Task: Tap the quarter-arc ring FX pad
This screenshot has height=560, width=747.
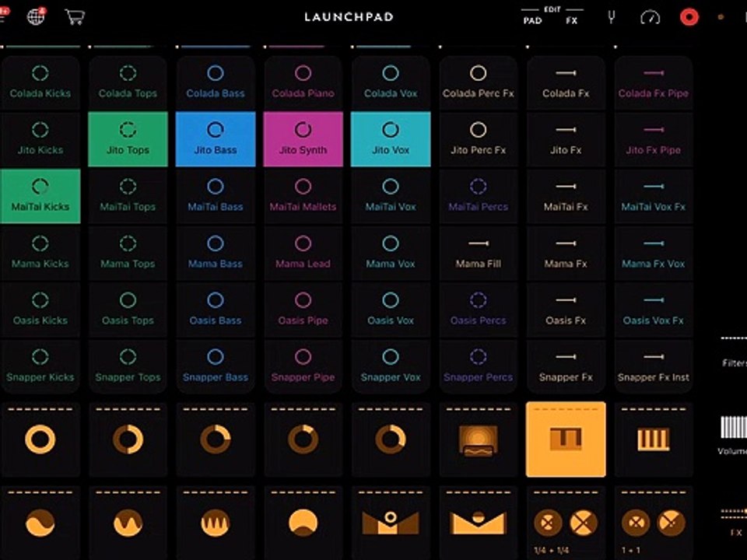Action: coord(216,439)
